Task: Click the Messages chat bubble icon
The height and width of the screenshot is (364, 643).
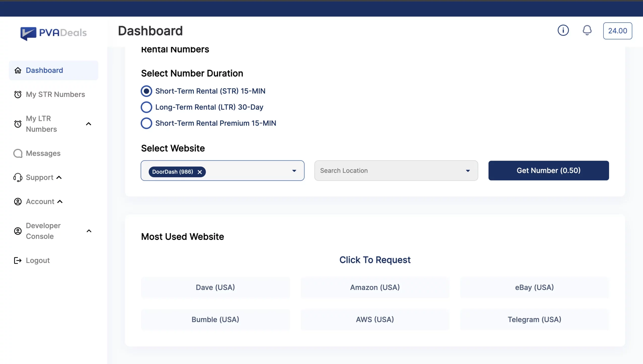Action: [18, 153]
